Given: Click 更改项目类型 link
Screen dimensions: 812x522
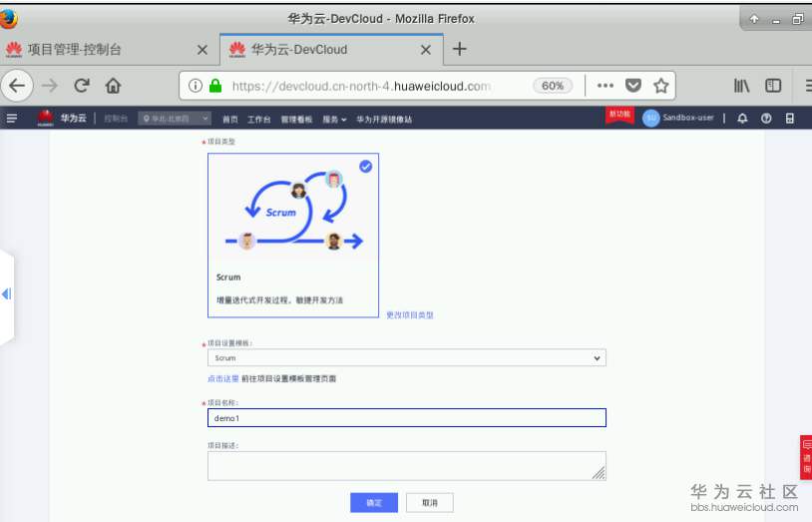Looking at the screenshot, I should click(x=410, y=314).
